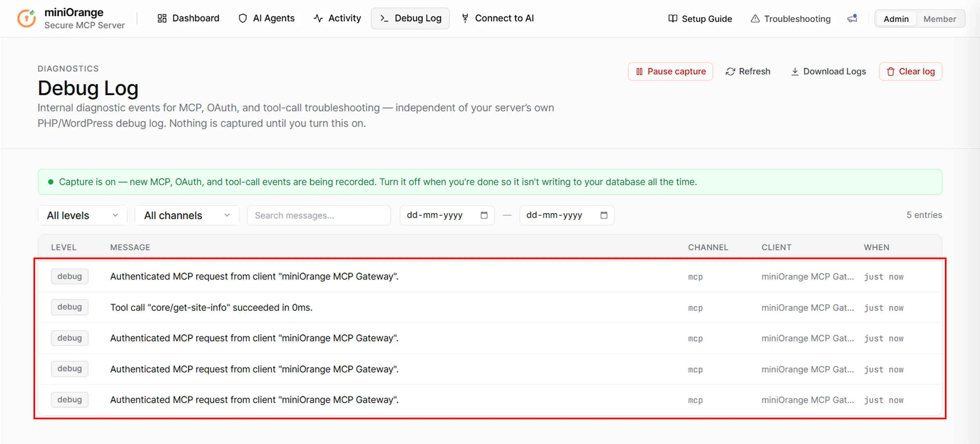Open the start date calendar picker icon
This screenshot has width=980, height=444.
point(484,215)
